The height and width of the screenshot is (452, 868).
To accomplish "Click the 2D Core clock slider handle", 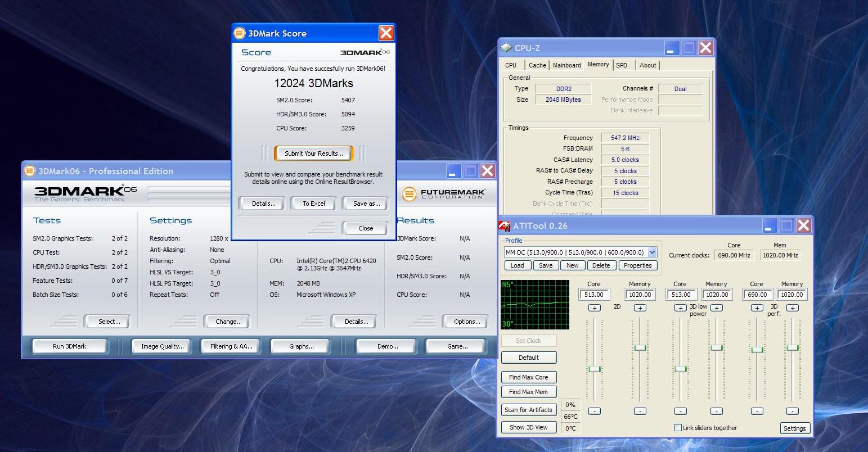I will [595, 369].
